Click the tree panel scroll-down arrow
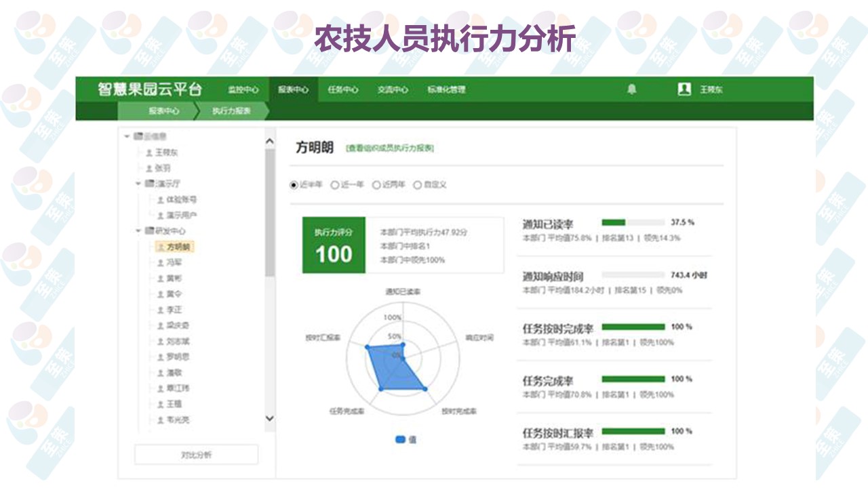 point(269,419)
